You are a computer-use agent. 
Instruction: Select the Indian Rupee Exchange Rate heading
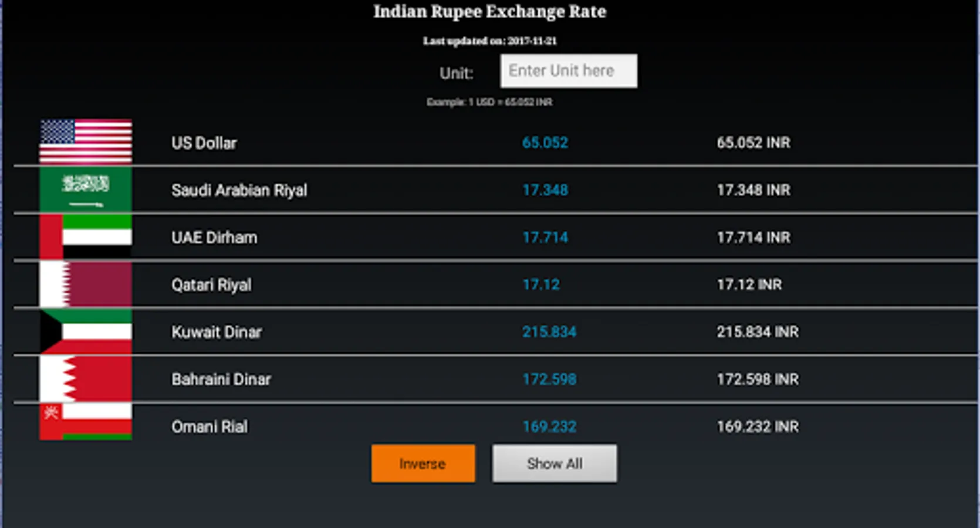pos(490,11)
